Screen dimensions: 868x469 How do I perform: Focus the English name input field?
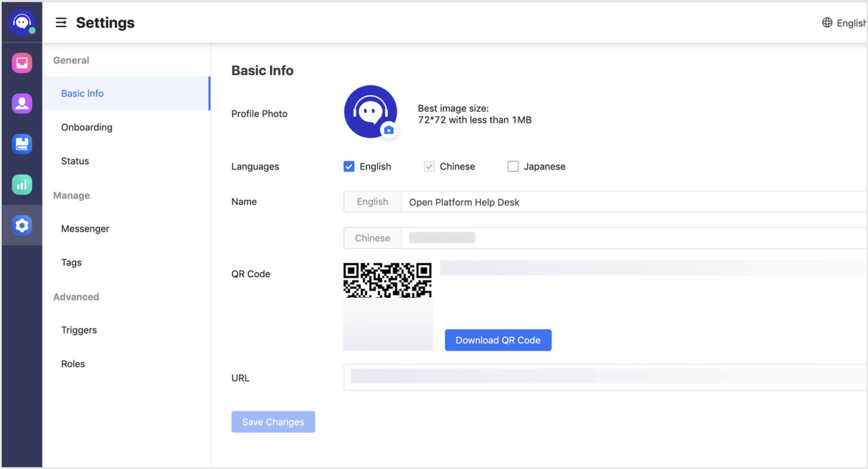[634, 202]
